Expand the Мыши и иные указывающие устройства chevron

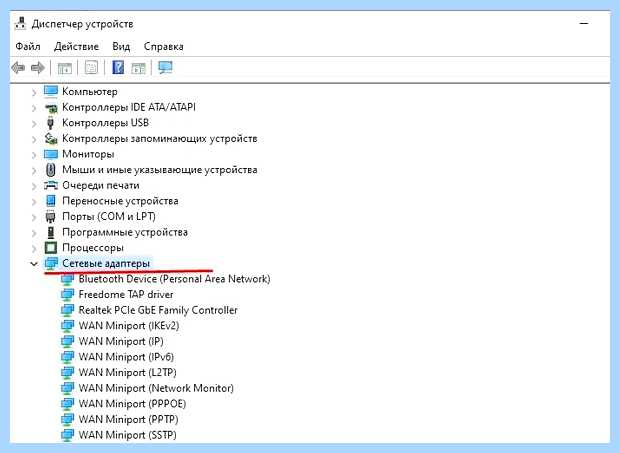[34, 170]
